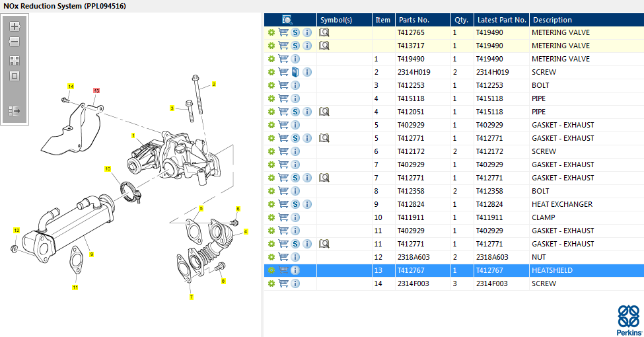Add nut 2318A603 to cart
This screenshot has width=644, height=337.
283,257
